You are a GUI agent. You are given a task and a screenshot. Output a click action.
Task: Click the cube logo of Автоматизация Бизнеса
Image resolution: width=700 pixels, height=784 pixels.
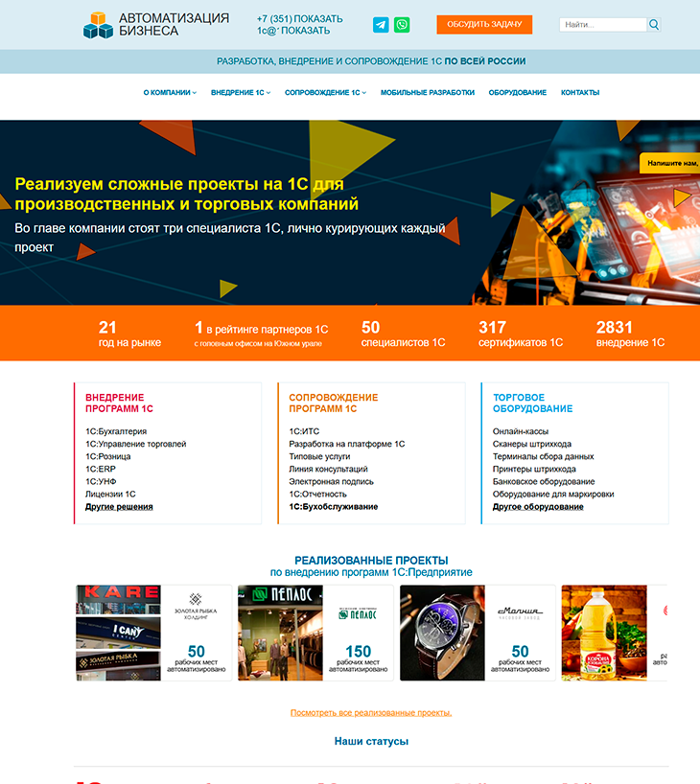(x=98, y=25)
